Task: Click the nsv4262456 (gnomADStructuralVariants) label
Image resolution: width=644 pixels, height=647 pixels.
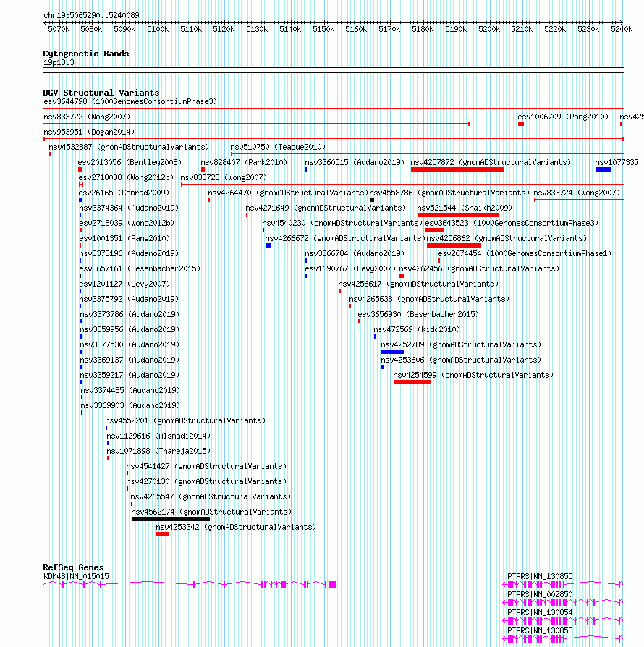Action: coord(479,269)
